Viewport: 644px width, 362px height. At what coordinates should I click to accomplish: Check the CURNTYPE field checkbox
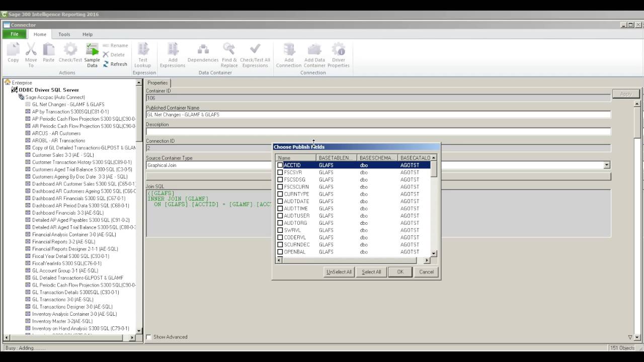coord(280,194)
